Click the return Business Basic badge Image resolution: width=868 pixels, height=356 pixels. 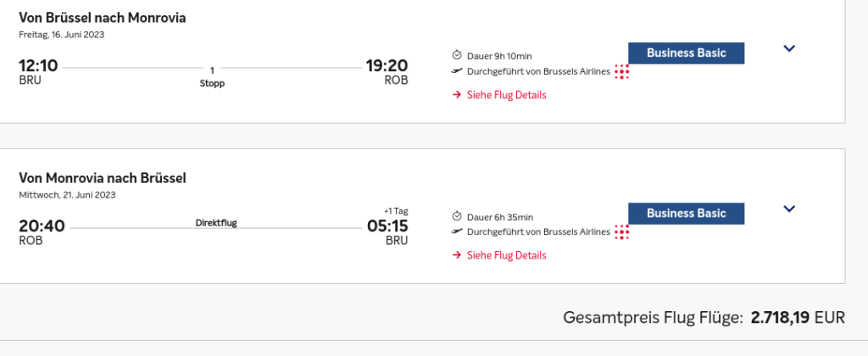tap(686, 214)
